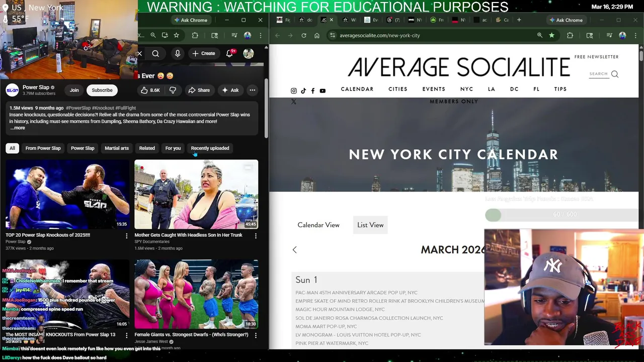Open LA nav item
Screen dimensions: 644x362
(492, 89)
